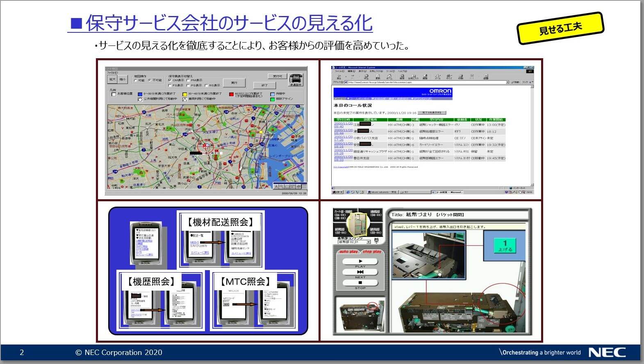
Task: Expand the browser address bar dropdown
Action: 507,82
